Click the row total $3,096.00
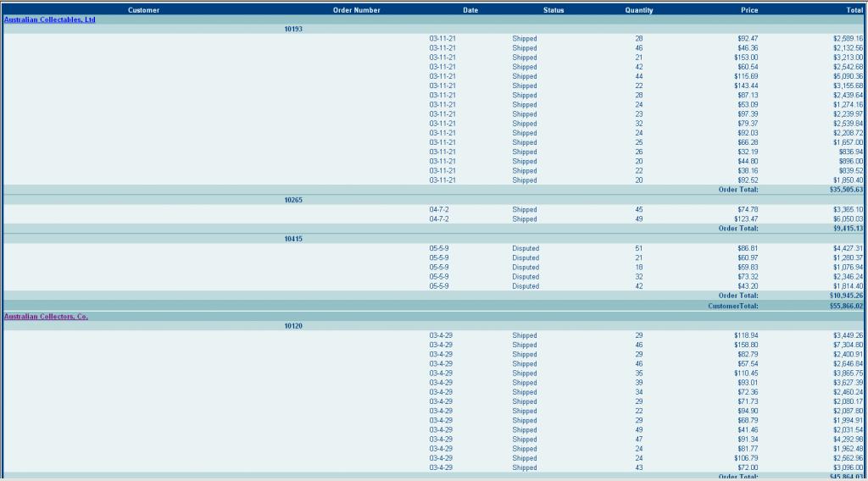Image resolution: width=868 pixels, height=481 pixels. click(x=848, y=467)
